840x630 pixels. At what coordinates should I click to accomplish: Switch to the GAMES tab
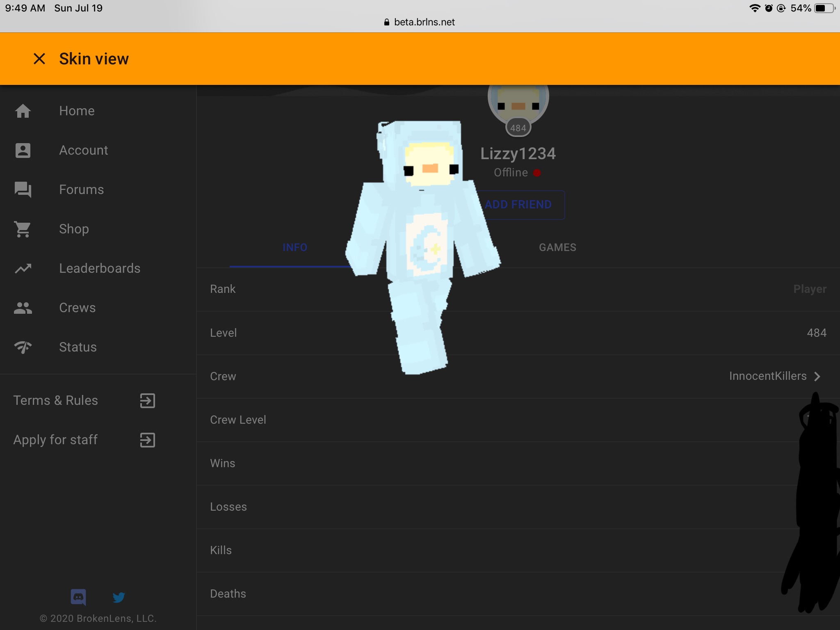pyautogui.click(x=557, y=247)
